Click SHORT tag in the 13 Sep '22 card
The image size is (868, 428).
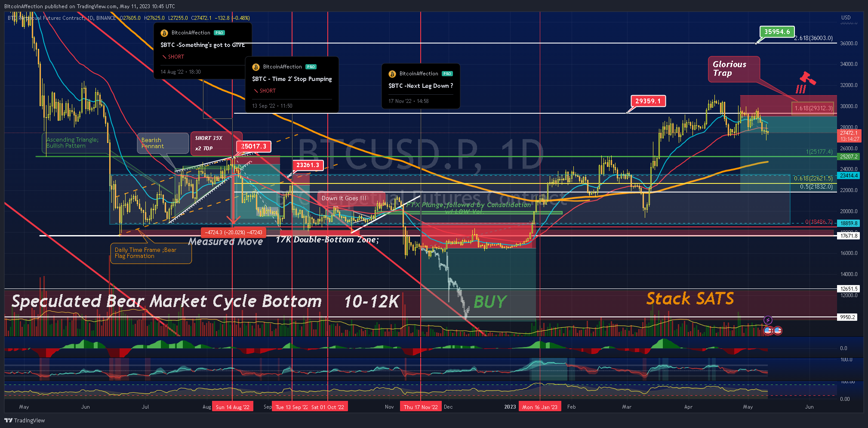(x=265, y=91)
